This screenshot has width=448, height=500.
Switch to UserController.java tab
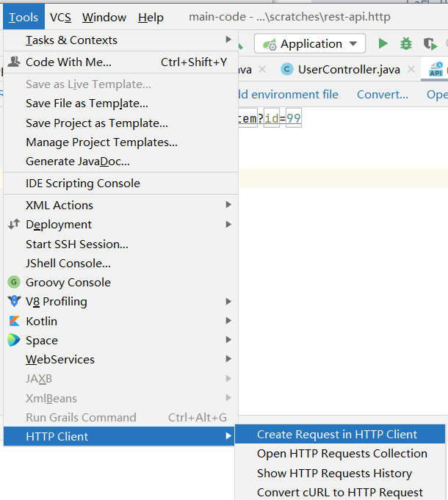click(x=349, y=69)
